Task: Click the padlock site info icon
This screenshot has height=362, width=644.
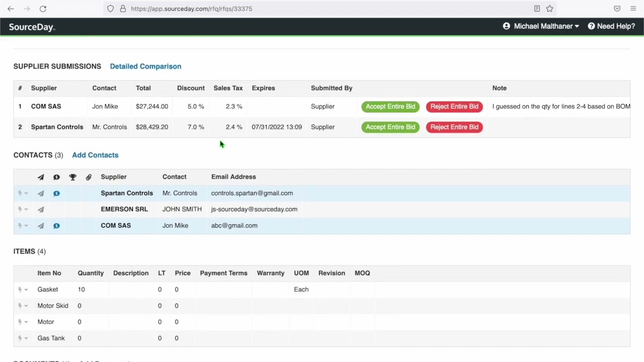Action: pyautogui.click(x=123, y=9)
